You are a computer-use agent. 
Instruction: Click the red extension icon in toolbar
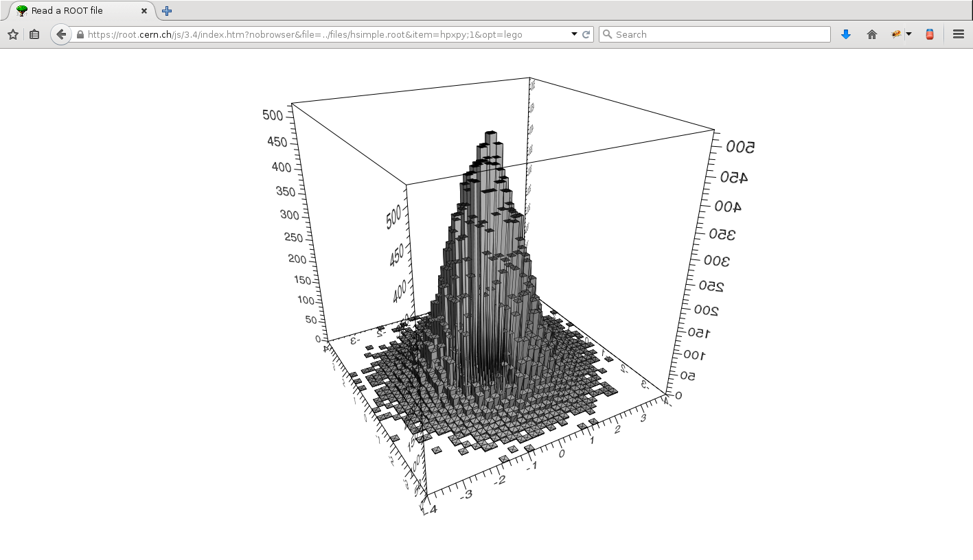coord(930,34)
